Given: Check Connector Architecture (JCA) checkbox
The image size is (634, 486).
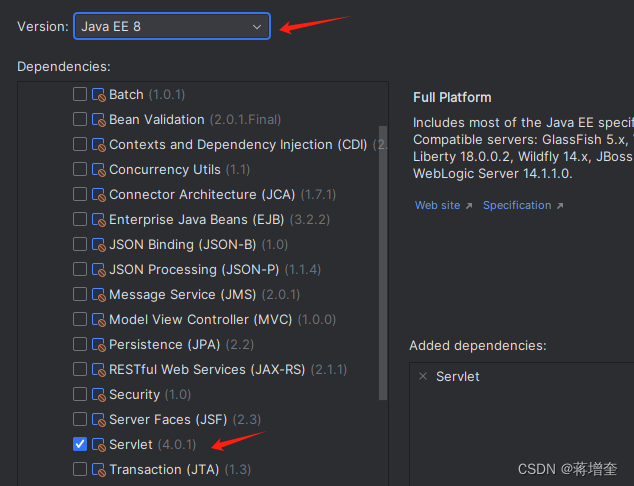Looking at the screenshot, I should click(x=80, y=194).
